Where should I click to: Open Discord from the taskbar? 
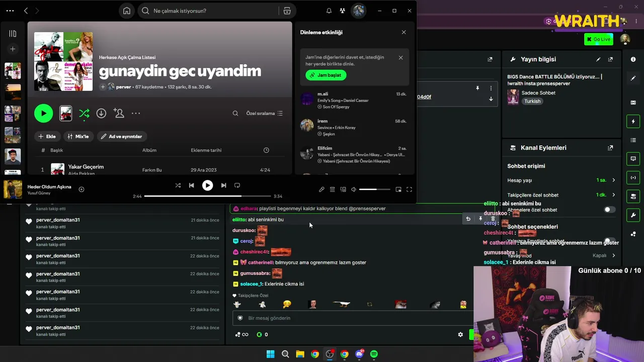click(359, 354)
